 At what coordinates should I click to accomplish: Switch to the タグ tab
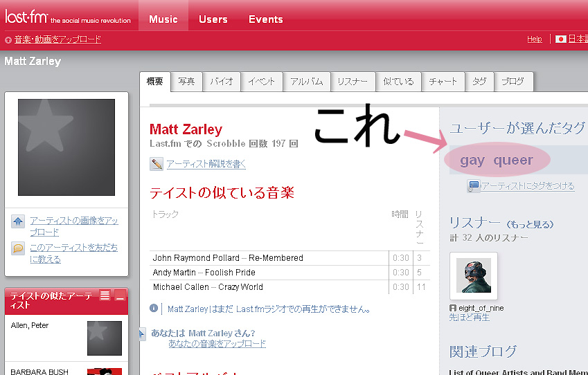click(480, 82)
